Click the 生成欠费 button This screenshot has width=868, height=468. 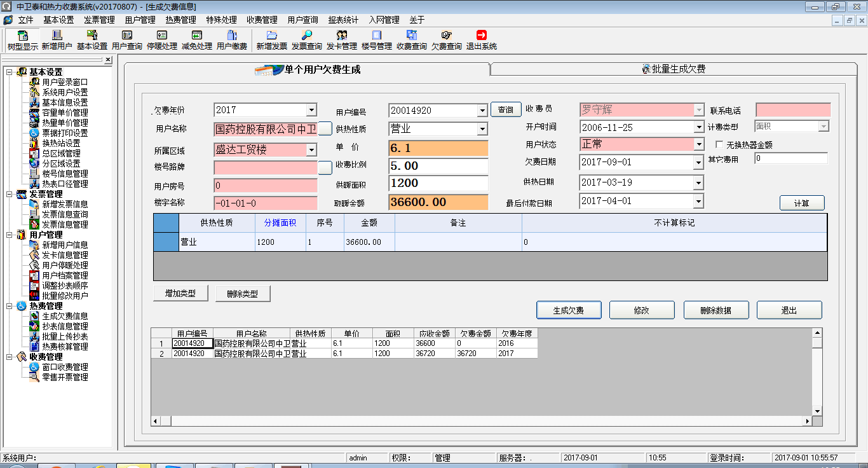568,310
